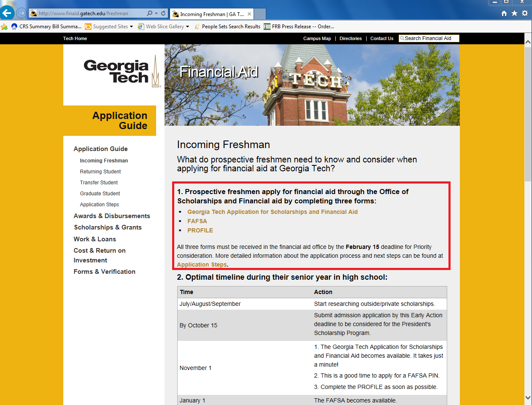Open the address bar autocomplete dropdown arrow
The height and width of the screenshot is (405, 532).
pos(157,13)
